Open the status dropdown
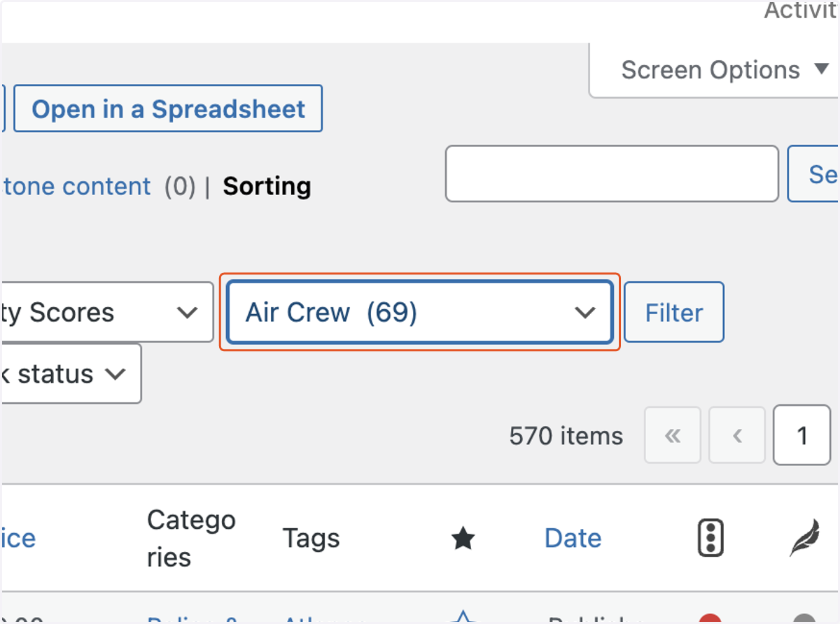This screenshot has height=624, width=840. [x=70, y=374]
